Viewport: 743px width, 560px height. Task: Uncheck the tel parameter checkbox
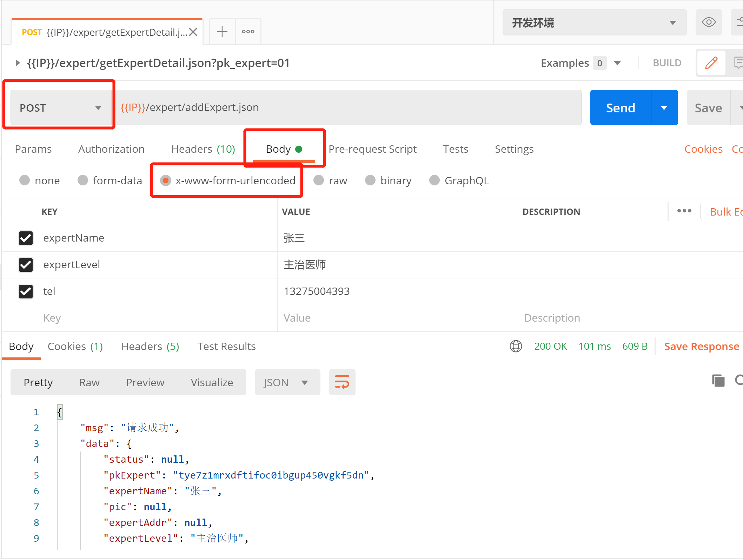[x=26, y=291]
